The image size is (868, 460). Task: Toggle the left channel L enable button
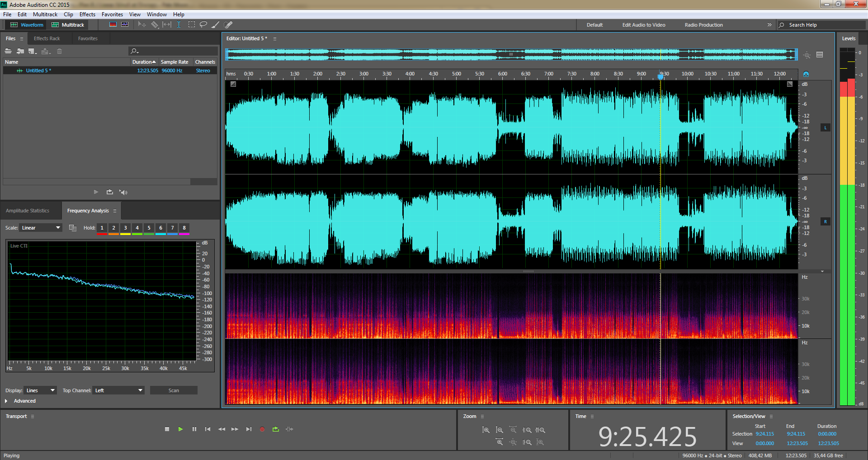pos(825,128)
